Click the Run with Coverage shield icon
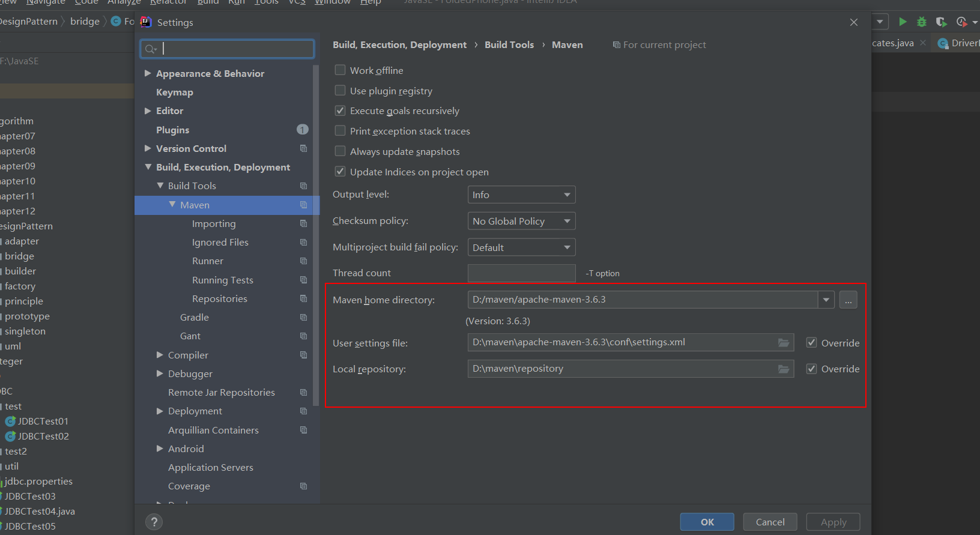980x535 pixels. pos(941,22)
